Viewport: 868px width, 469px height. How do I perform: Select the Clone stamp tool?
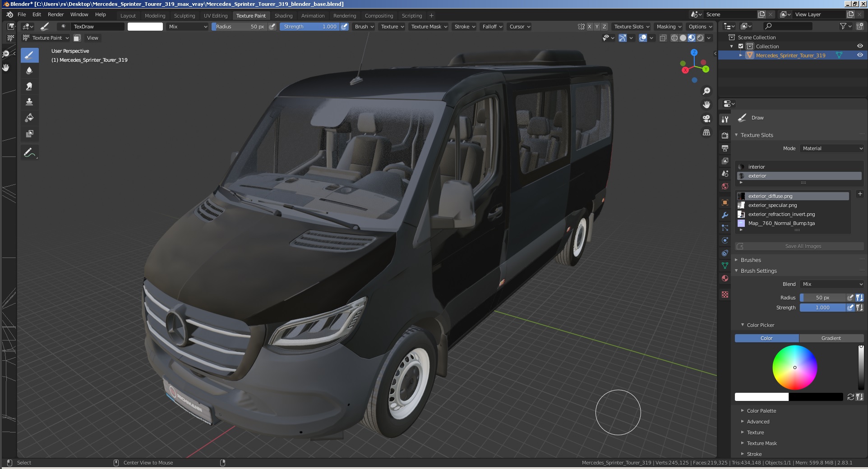[29, 102]
